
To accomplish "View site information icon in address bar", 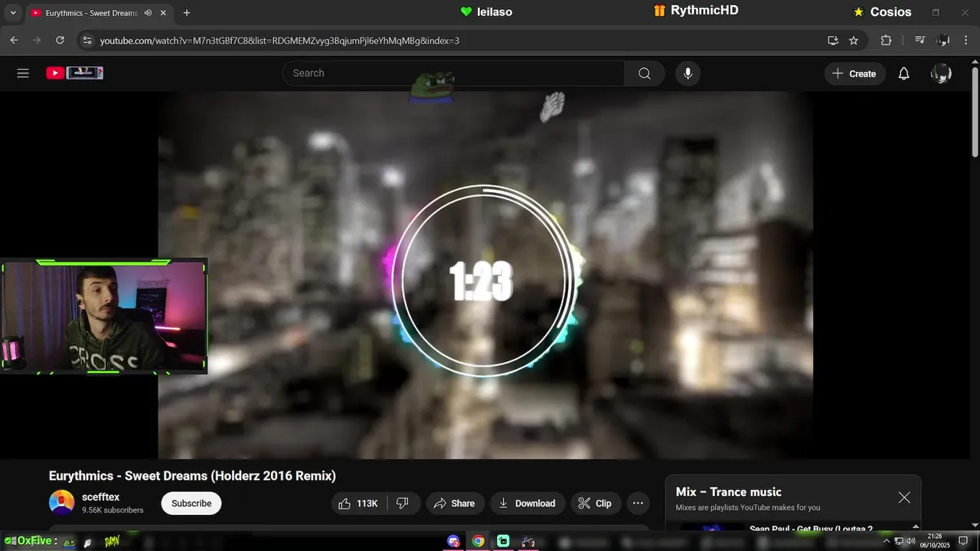I will tap(87, 41).
